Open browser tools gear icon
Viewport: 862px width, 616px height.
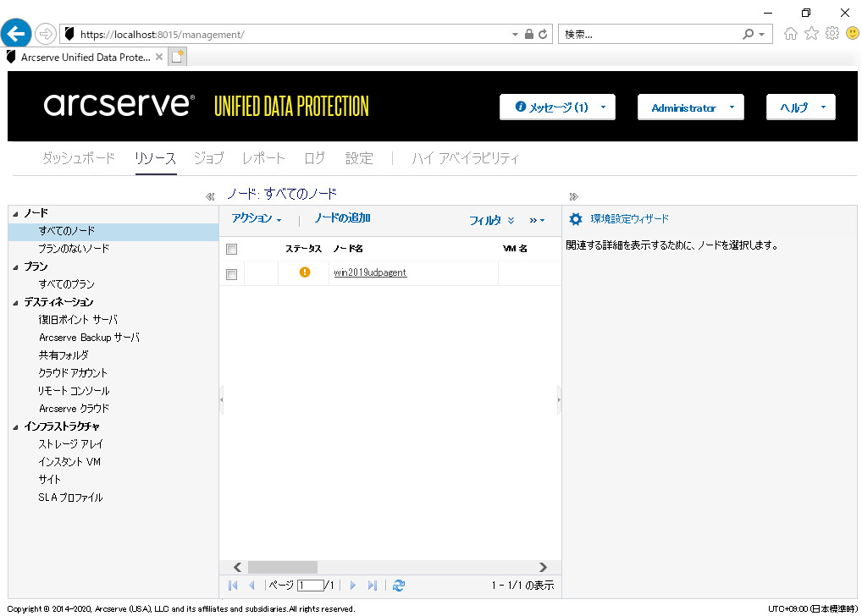coord(832,34)
